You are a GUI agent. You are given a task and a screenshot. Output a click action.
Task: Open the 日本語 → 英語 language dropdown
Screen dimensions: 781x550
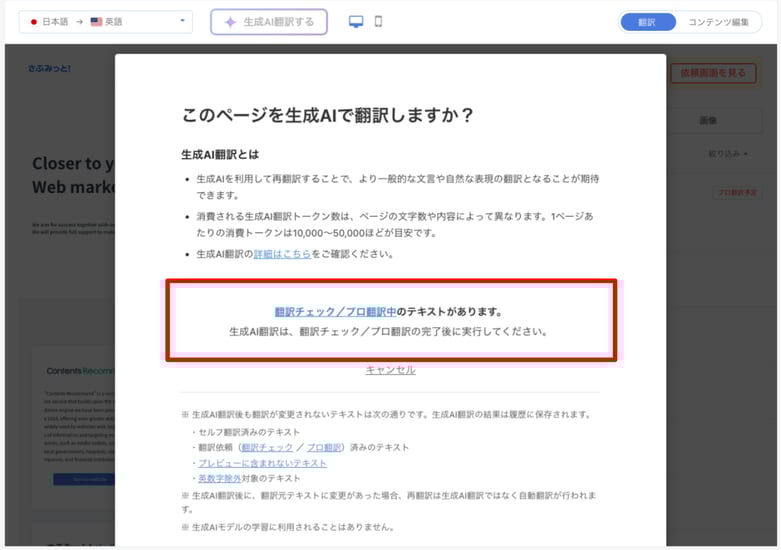[x=105, y=21]
